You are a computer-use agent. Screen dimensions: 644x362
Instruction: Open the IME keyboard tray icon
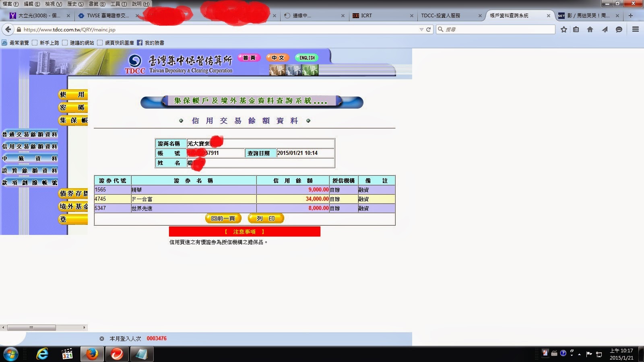pyautogui.click(x=554, y=354)
